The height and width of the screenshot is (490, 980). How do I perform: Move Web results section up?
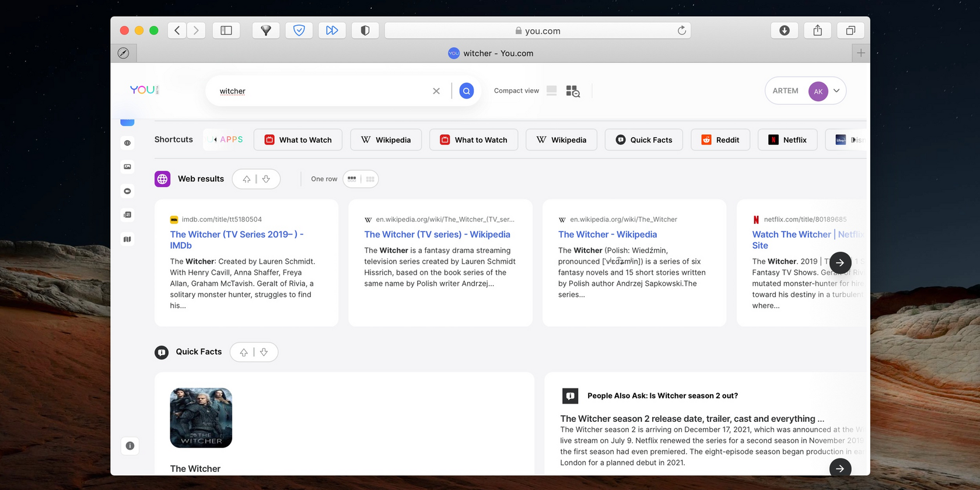pyautogui.click(x=247, y=179)
